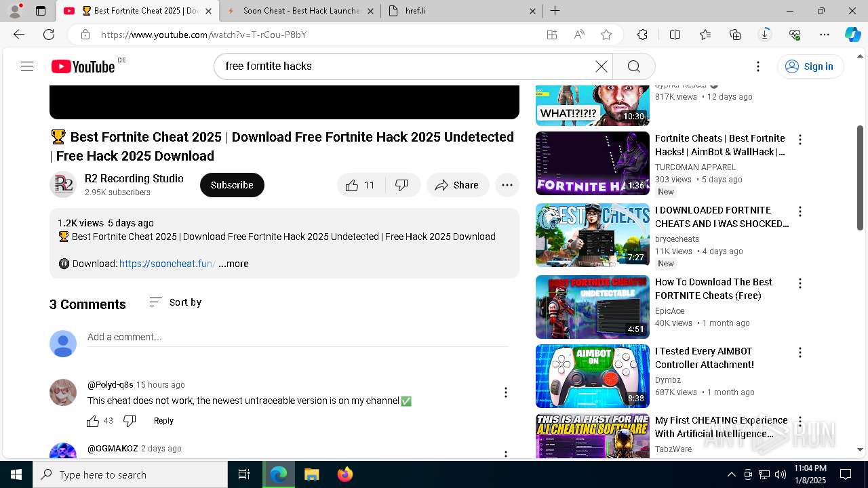Viewport: 868px width, 488px height.
Task: Open Edge extensions puzzle icon
Action: (x=642, y=35)
